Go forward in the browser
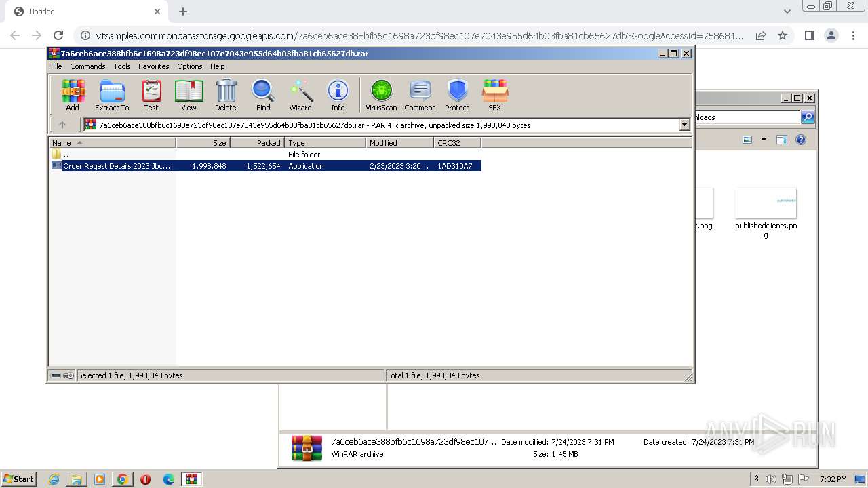Screen dimensions: 868x488 [x=37, y=35]
